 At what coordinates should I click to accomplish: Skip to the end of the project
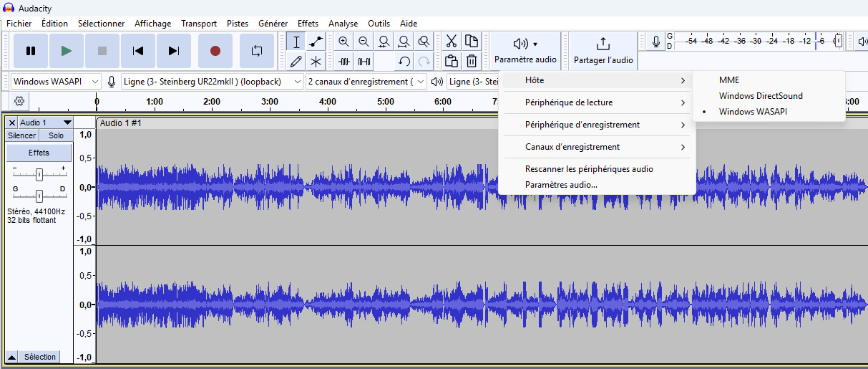pos(174,51)
